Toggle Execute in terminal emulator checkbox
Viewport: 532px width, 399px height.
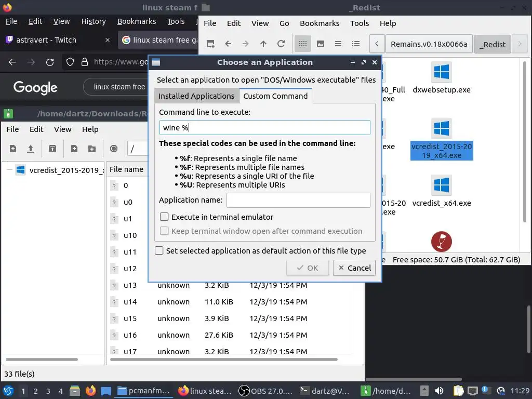tap(164, 217)
